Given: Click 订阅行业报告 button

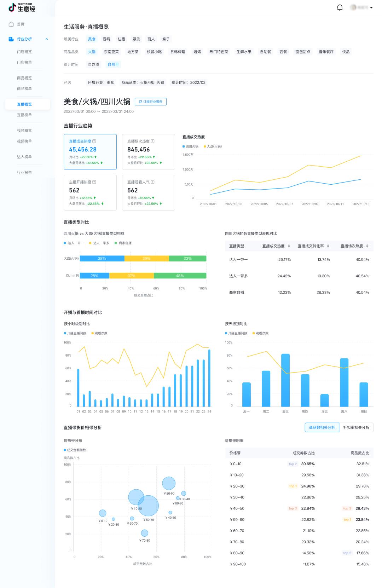Looking at the screenshot, I should (151, 102).
